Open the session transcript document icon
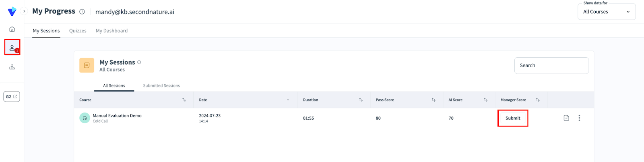The width and height of the screenshot is (644, 162). [566, 118]
